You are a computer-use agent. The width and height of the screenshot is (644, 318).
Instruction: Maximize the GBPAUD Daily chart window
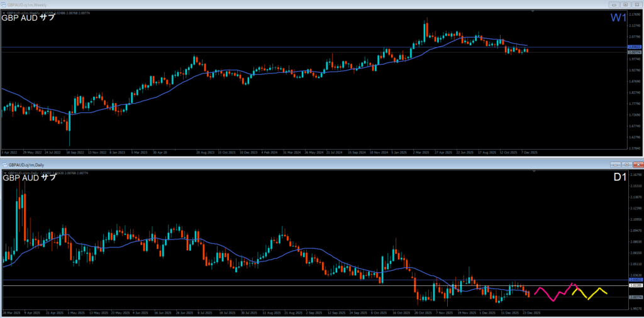click(626, 165)
